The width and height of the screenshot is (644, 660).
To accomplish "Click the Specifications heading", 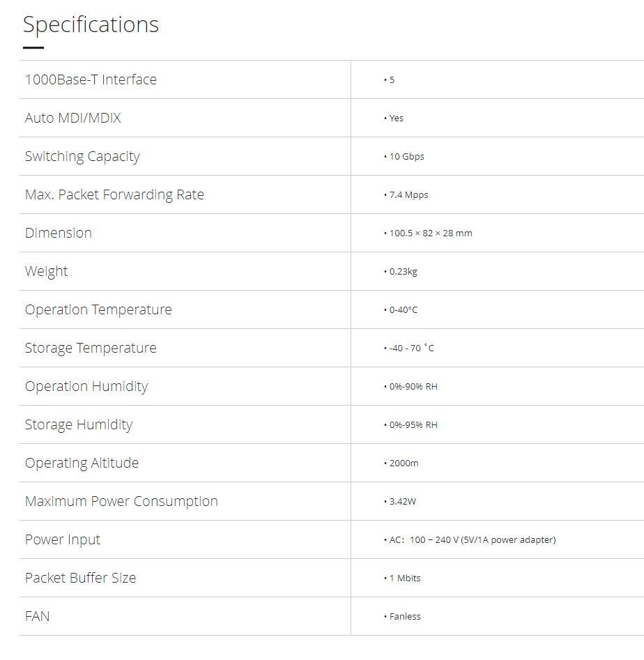I will click(x=91, y=25).
